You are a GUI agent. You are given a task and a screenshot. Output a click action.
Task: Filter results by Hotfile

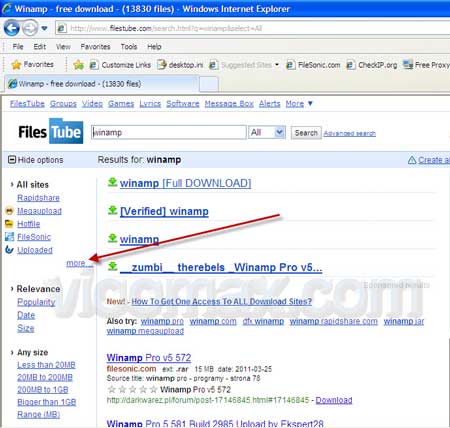click(x=28, y=224)
